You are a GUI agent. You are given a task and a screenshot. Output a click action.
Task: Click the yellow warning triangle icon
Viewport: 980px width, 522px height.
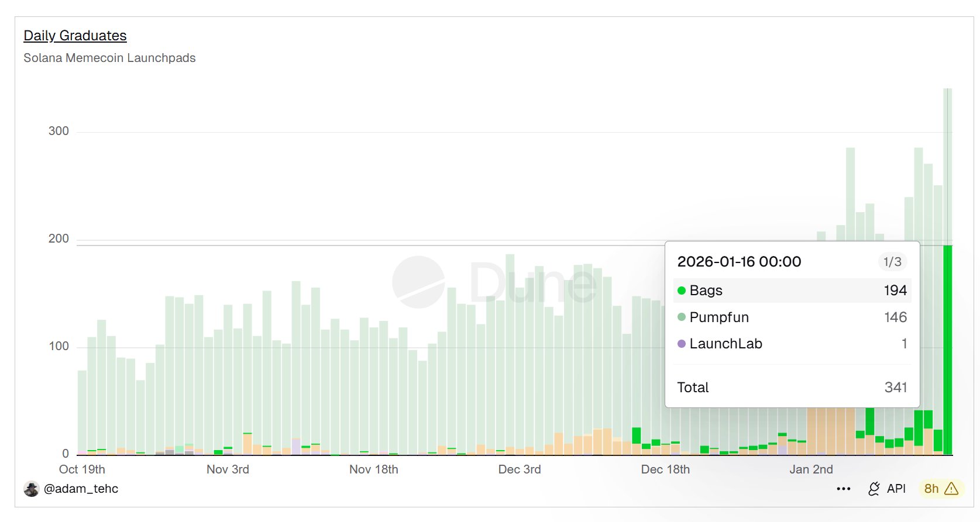[951, 489]
